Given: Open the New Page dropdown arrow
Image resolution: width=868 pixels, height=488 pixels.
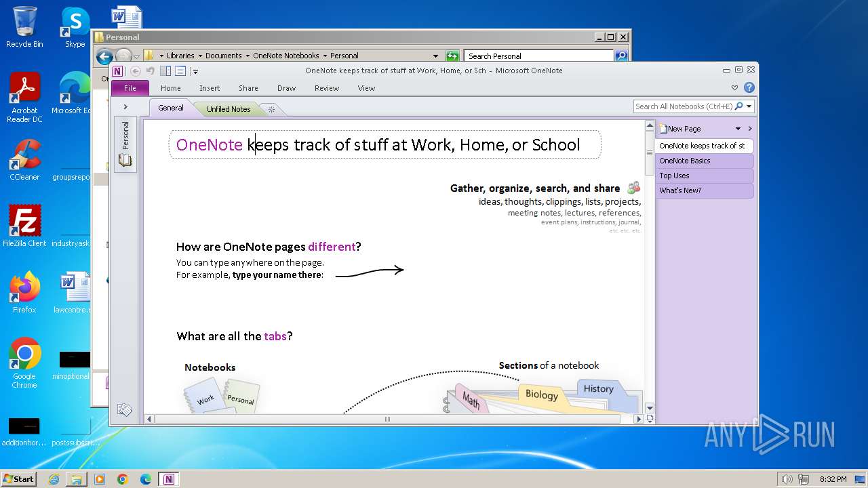Looking at the screenshot, I should click(738, 129).
